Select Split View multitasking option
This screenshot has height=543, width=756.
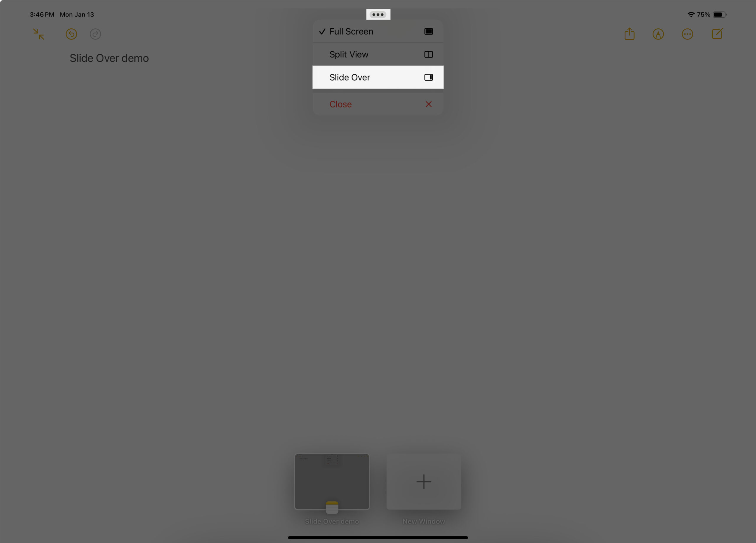pyautogui.click(x=378, y=54)
